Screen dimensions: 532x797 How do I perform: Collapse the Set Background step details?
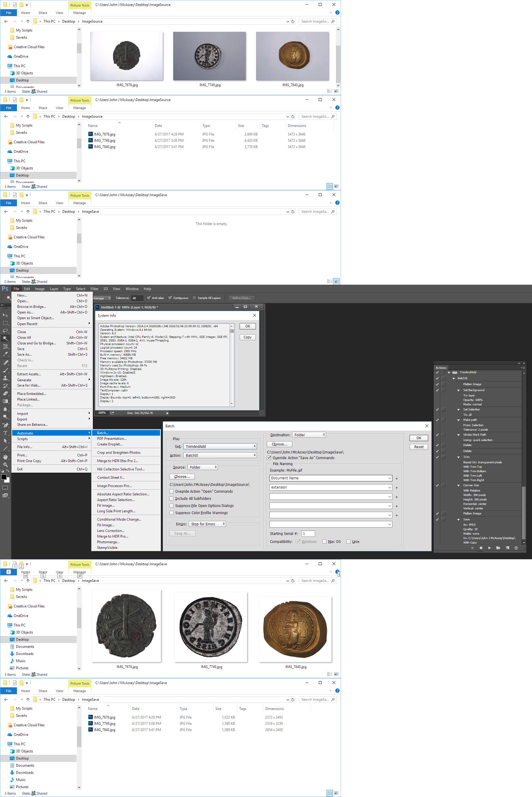458,390
